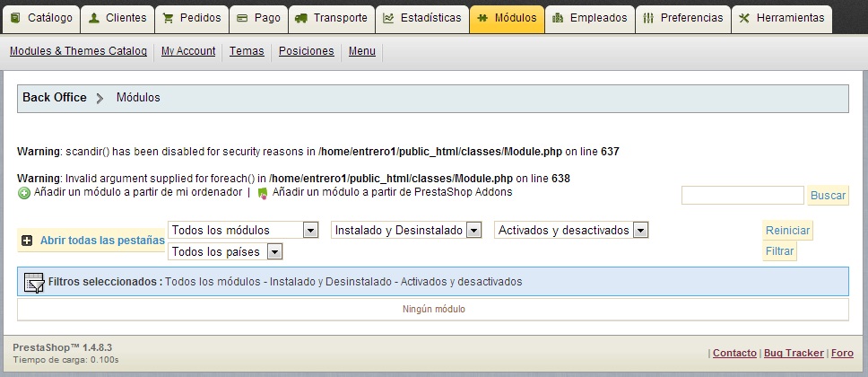Viewport: 868px width, 377px height.
Task: Click the Ningún módulo text
Action: (433, 310)
